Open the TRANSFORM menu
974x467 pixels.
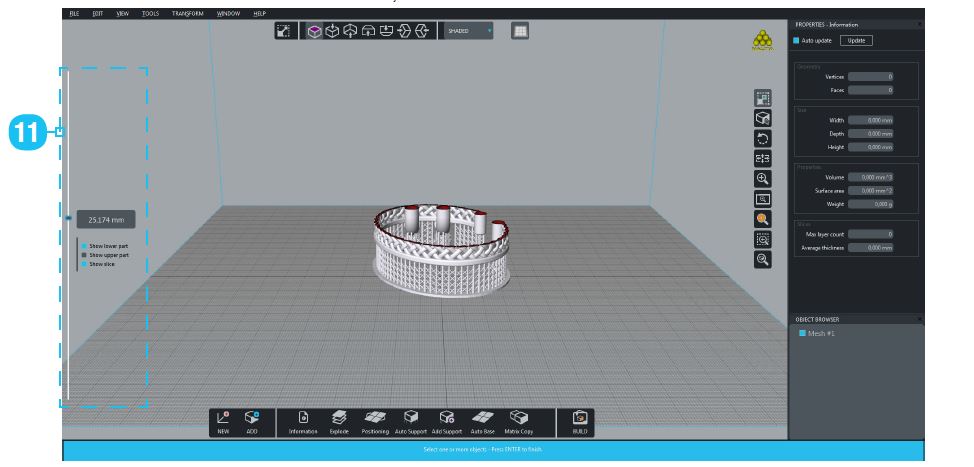click(x=186, y=13)
